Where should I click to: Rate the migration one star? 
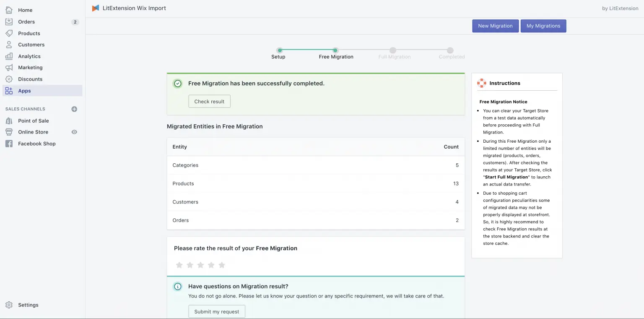tap(179, 265)
